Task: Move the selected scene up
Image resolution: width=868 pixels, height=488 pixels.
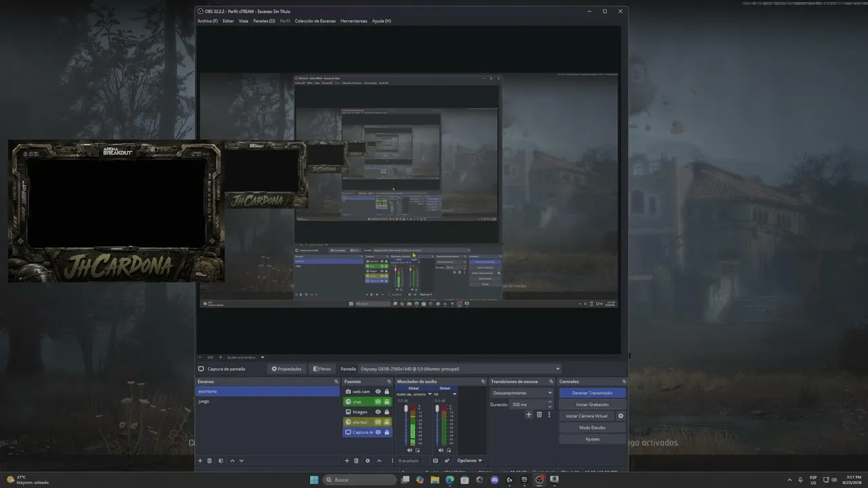Action: [x=232, y=461]
